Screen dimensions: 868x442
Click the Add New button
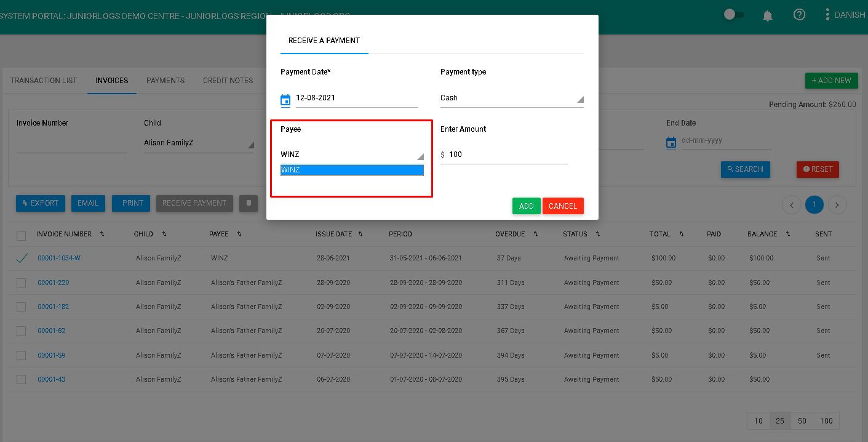[x=831, y=81]
